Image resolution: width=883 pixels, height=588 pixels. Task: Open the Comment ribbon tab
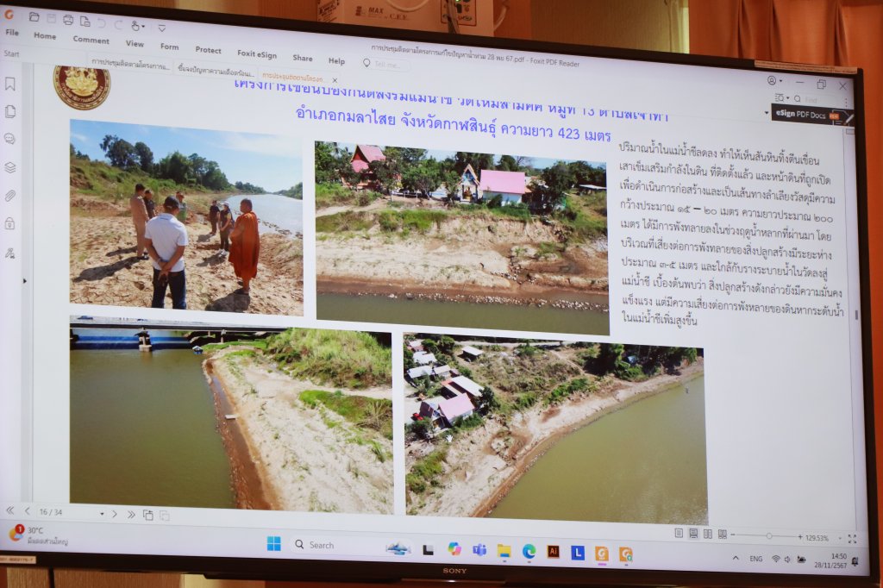click(91, 40)
